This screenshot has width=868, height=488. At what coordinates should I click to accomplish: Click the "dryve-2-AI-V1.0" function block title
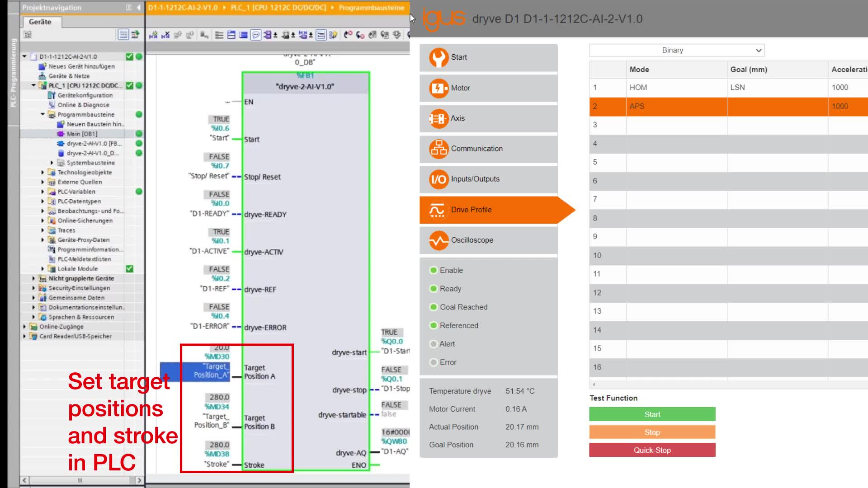coord(305,87)
